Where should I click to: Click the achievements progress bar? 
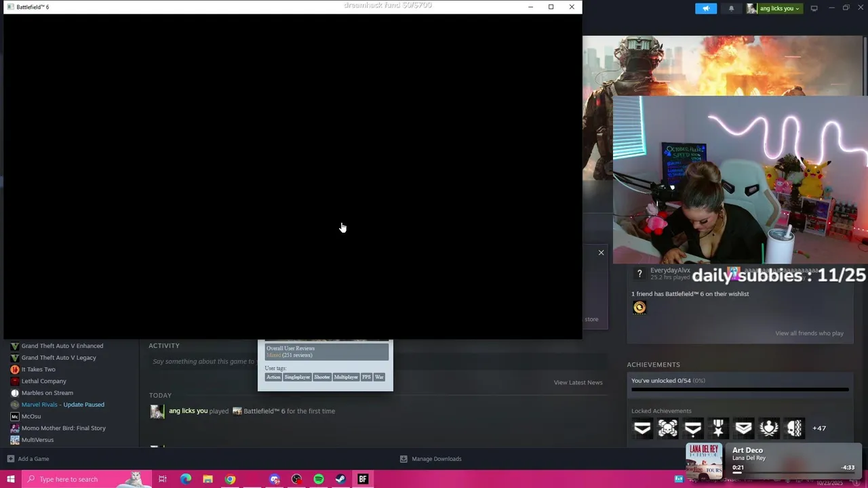(740, 390)
